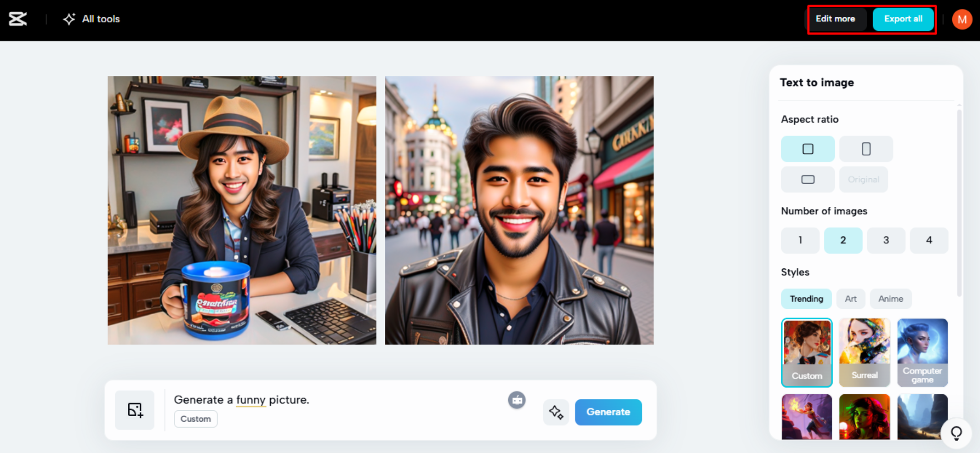The image size is (980, 453).
Task: Select the disabled Original aspect ratio
Action: pos(863,179)
